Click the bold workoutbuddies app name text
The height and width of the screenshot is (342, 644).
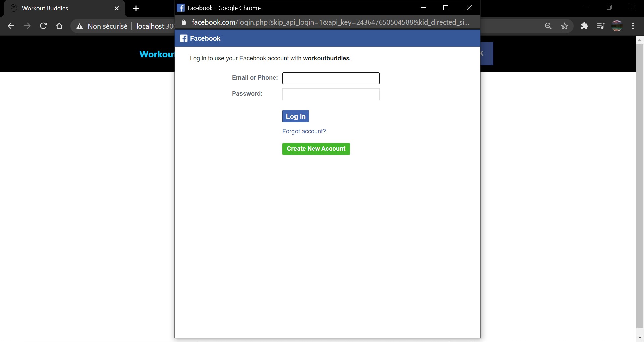click(x=326, y=58)
